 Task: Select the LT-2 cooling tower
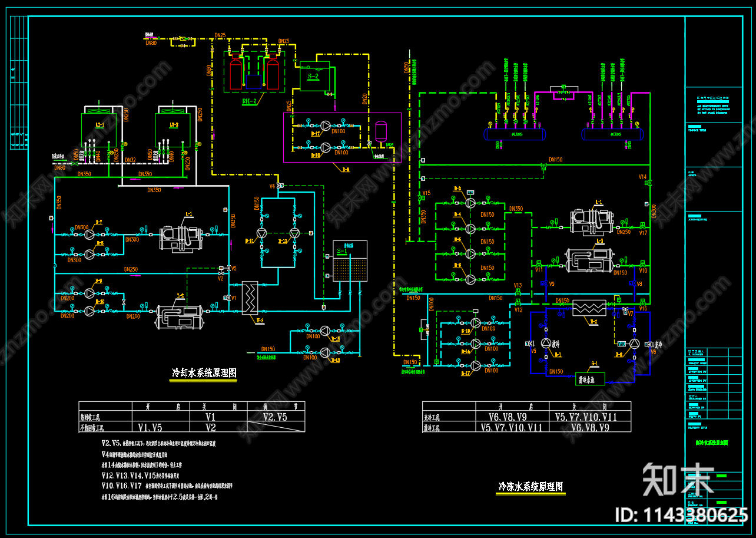click(x=174, y=128)
